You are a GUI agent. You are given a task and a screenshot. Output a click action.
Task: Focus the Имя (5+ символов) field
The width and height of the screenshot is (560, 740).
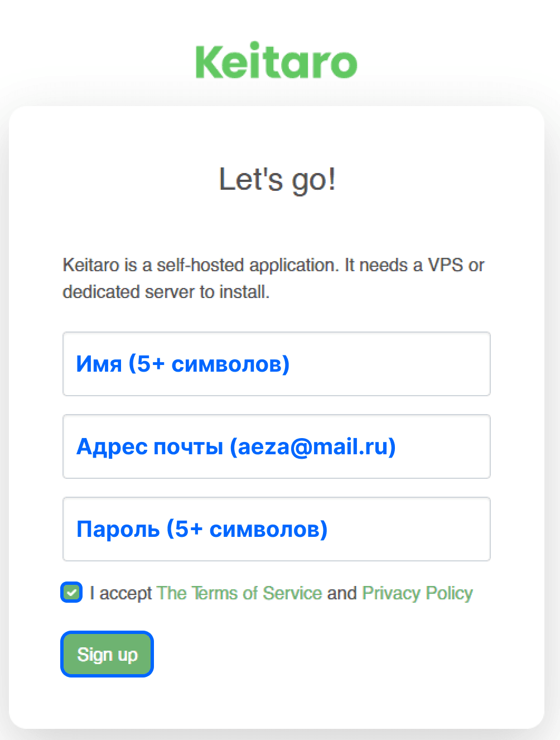pos(277,364)
